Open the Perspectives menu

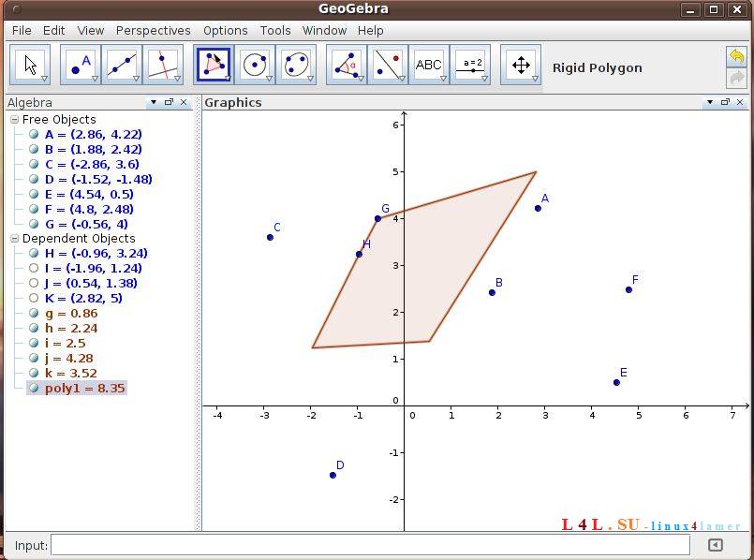[x=153, y=30]
